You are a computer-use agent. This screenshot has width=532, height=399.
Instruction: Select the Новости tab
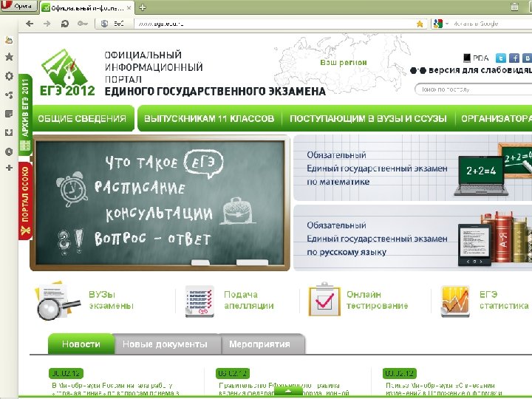[x=81, y=344]
